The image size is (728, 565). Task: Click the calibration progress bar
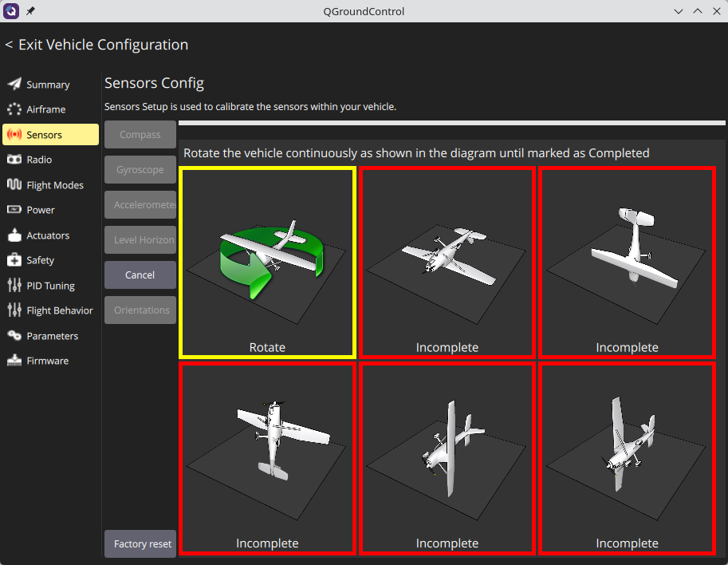point(451,123)
